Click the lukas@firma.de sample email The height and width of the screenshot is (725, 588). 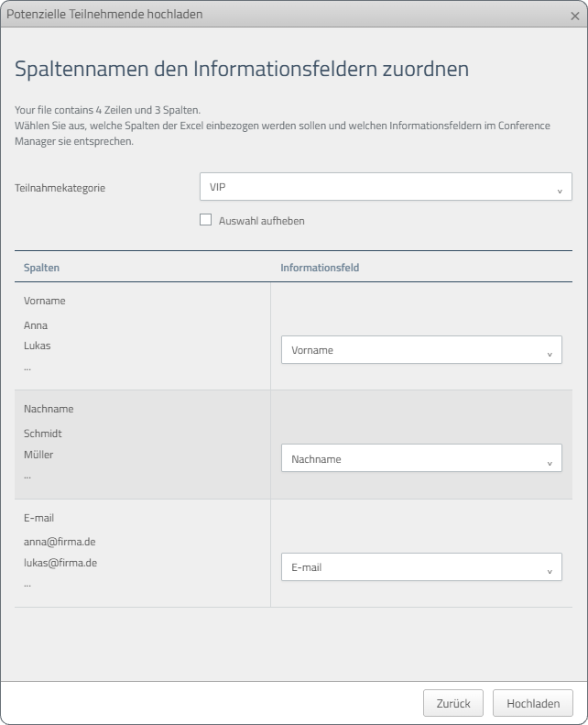click(60, 563)
